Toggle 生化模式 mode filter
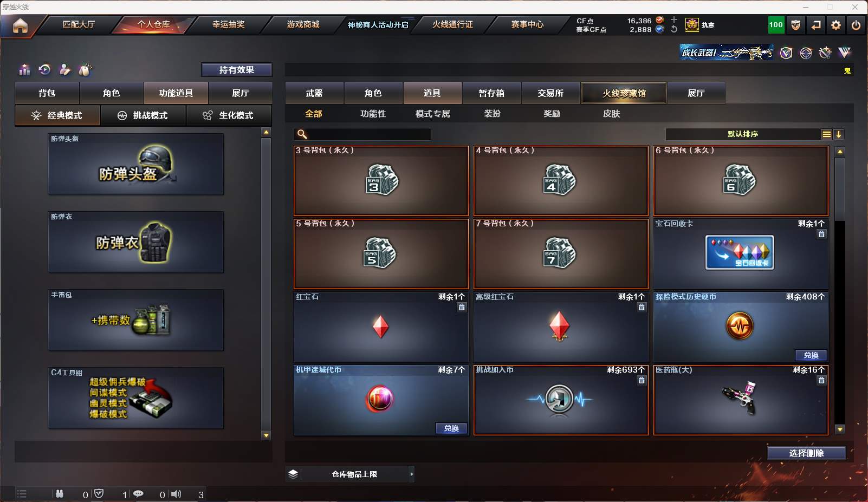 (229, 115)
